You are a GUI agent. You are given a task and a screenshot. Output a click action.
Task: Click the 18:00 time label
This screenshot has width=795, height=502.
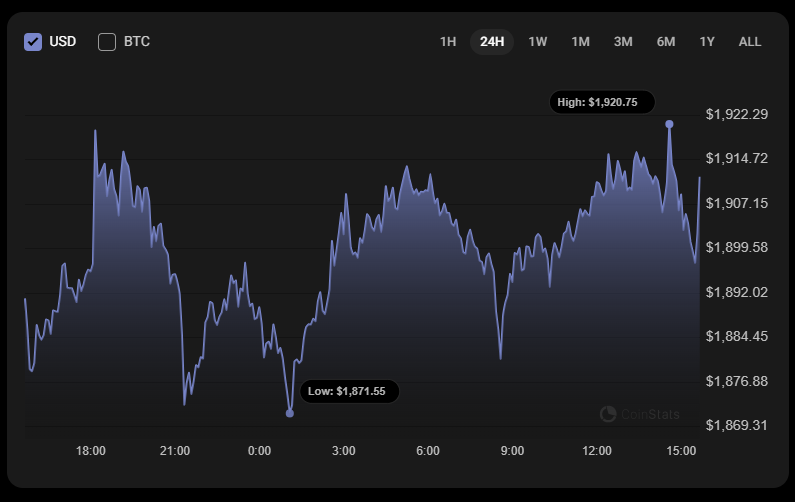click(x=91, y=451)
